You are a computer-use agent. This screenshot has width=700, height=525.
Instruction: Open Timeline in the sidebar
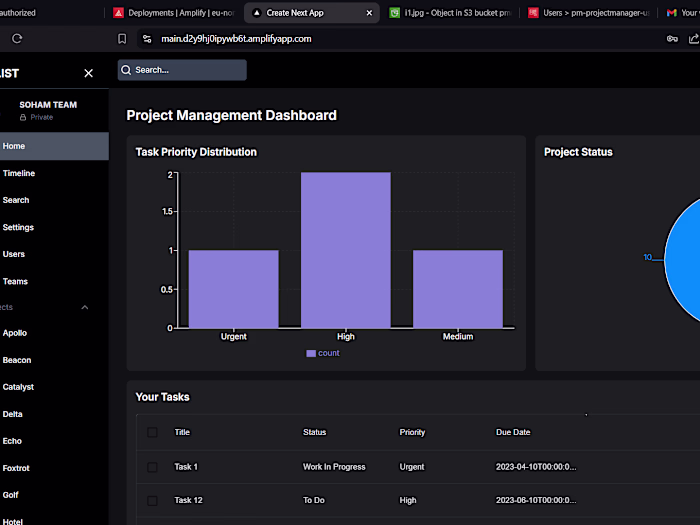54,173
